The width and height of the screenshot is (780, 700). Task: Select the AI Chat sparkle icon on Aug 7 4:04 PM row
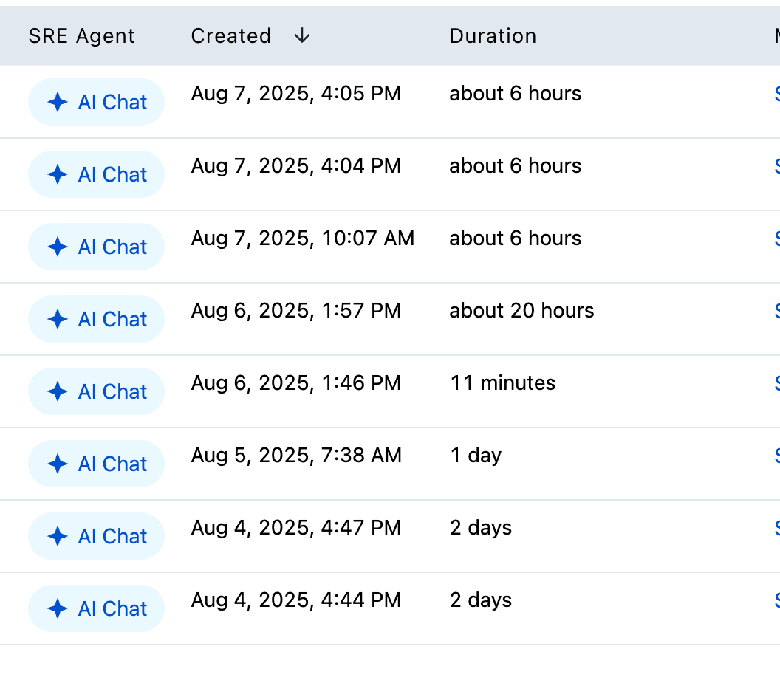click(58, 174)
